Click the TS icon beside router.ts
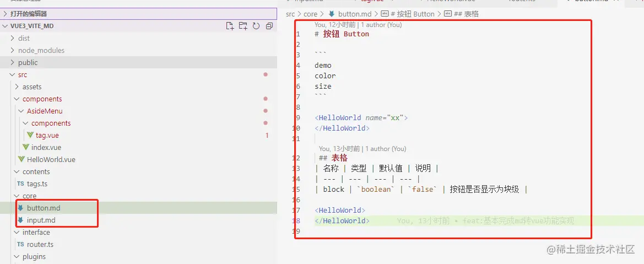 pos(20,244)
